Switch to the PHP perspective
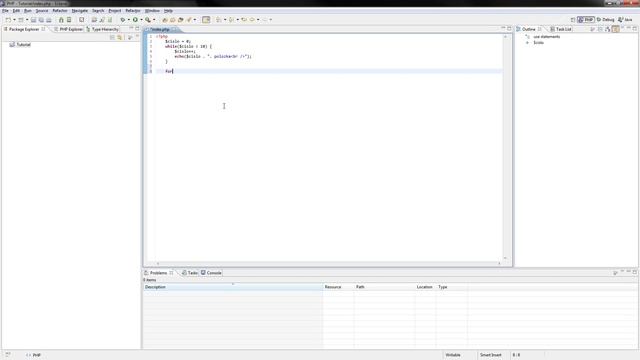Image resolution: width=640 pixels, height=360 pixels. tap(586, 20)
